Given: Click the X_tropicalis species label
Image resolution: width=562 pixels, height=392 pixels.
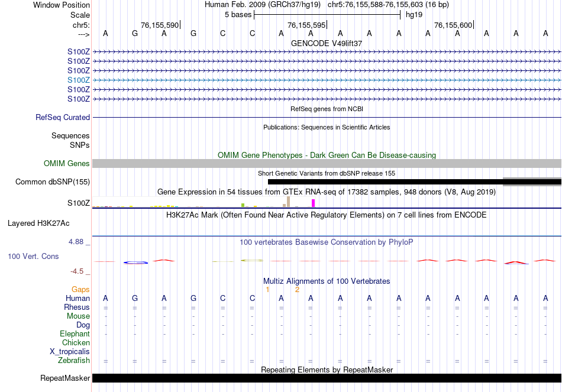Looking at the screenshot, I should click(x=70, y=352).
